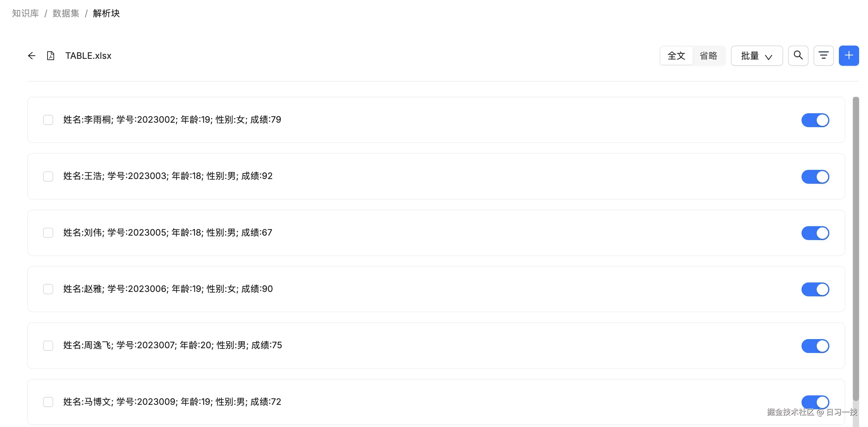The height and width of the screenshot is (427, 868).
Task: Disable the toggle on 刘伟's chunk
Action: tap(815, 233)
